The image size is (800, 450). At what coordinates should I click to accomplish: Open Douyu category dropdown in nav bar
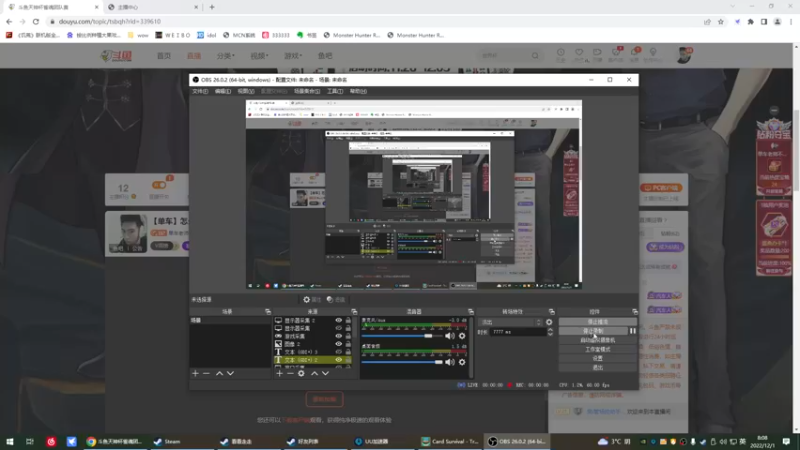click(226, 56)
